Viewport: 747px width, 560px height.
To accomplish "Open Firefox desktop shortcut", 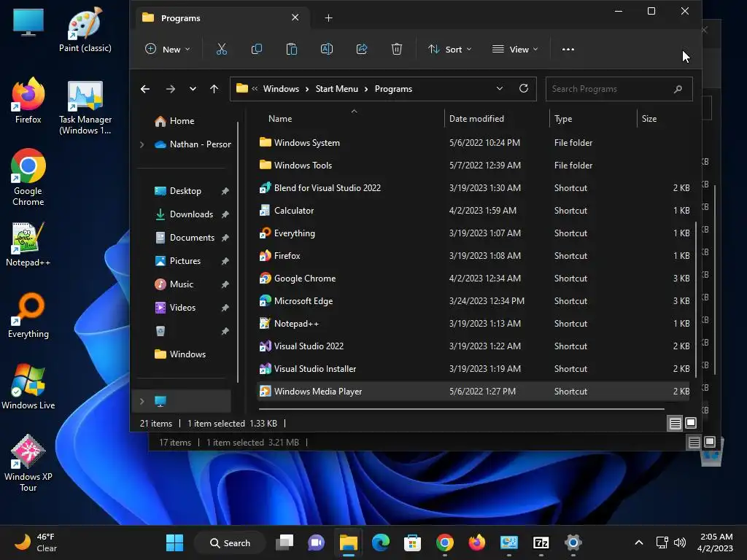I will [28, 101].
